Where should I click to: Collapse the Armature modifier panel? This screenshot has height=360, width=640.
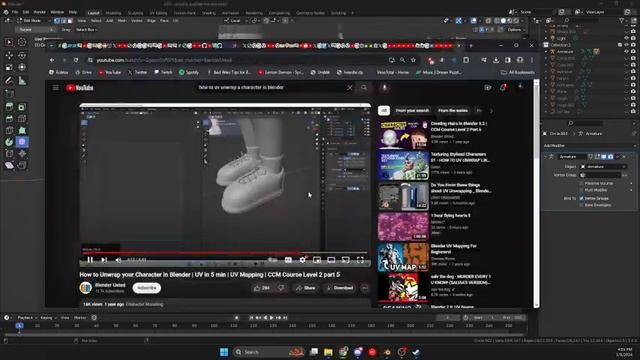click(546, 157)
